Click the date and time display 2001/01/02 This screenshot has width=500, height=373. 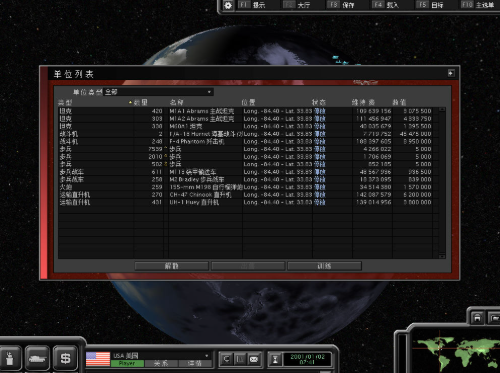tap(307, 359)
